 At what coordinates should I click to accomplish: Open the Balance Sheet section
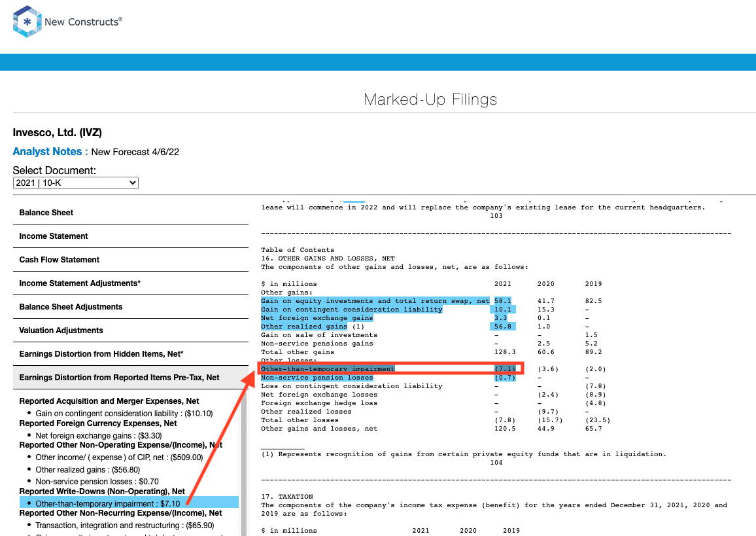(131, 213)
